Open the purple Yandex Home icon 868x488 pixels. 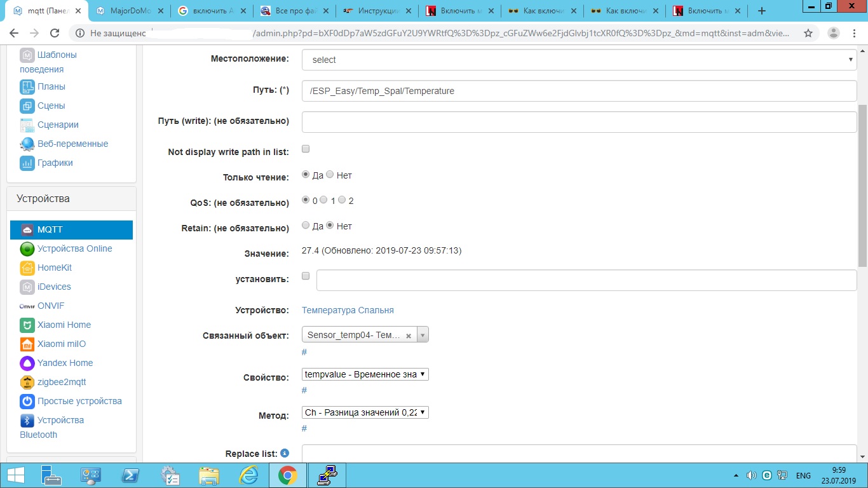(x=27, y=363)
